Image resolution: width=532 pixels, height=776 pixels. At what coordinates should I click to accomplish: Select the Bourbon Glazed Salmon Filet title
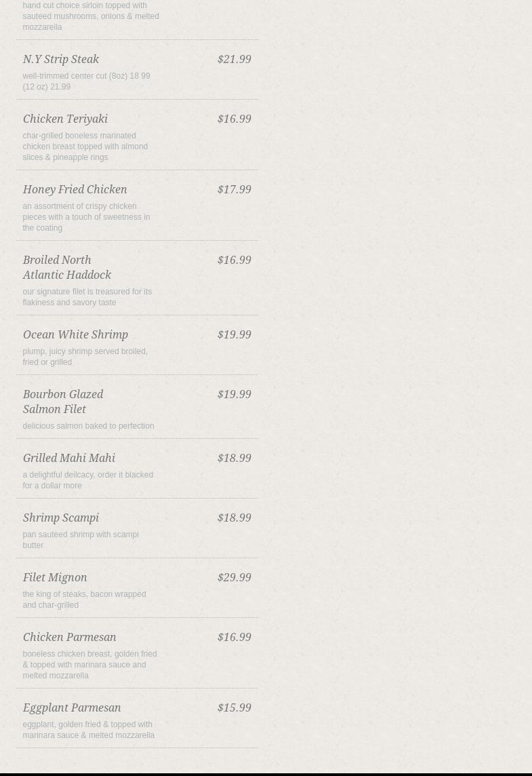coord(62,402)
